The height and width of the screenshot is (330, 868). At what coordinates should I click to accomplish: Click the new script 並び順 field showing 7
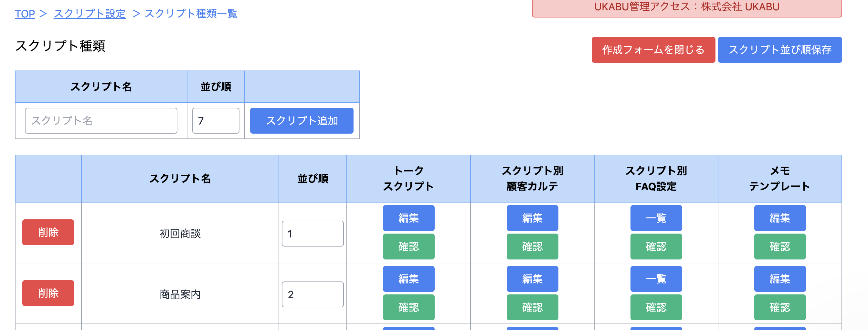(x=215, y=120)
